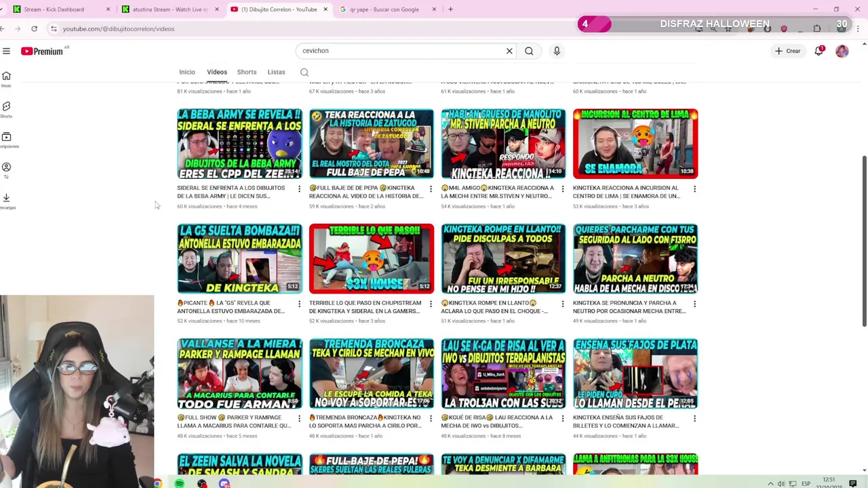Play ENSEÑA SUS FAJOS DE PLATA thumbnail
The image size is (868, 488).
coord(635,373)
